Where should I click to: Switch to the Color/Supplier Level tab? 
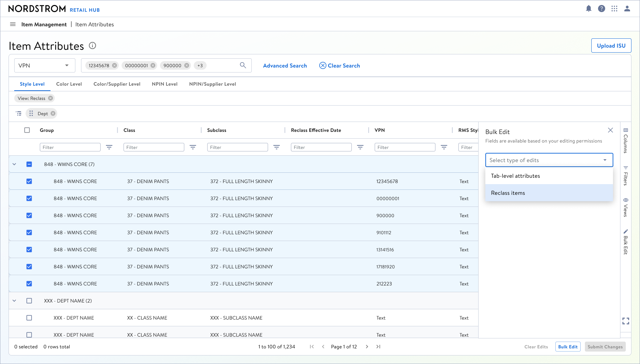[x=117, y=84]
